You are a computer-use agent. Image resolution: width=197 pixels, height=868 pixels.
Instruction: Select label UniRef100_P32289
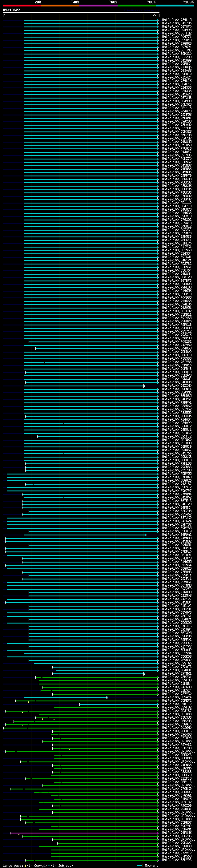pyautogui.click(x=177, y=57)
